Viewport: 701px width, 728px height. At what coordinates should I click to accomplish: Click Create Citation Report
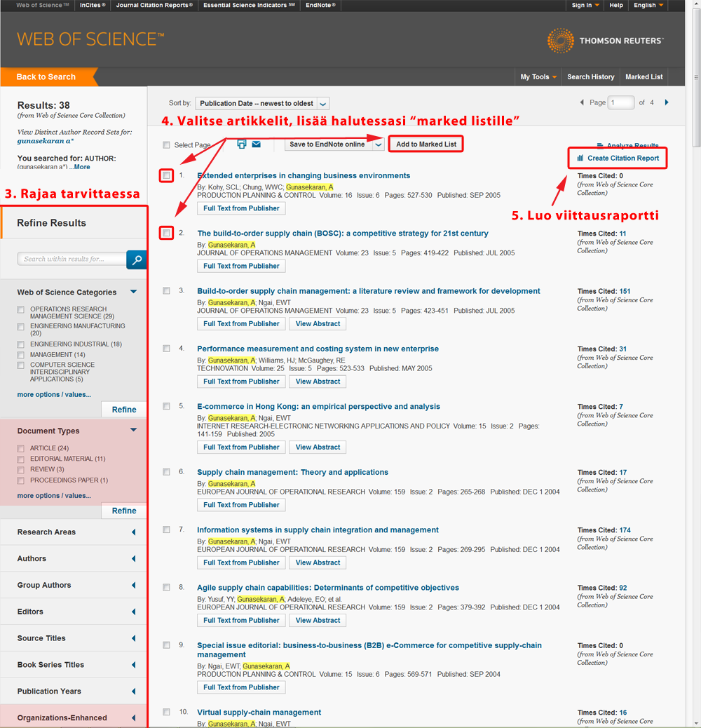tap(618, 158)
